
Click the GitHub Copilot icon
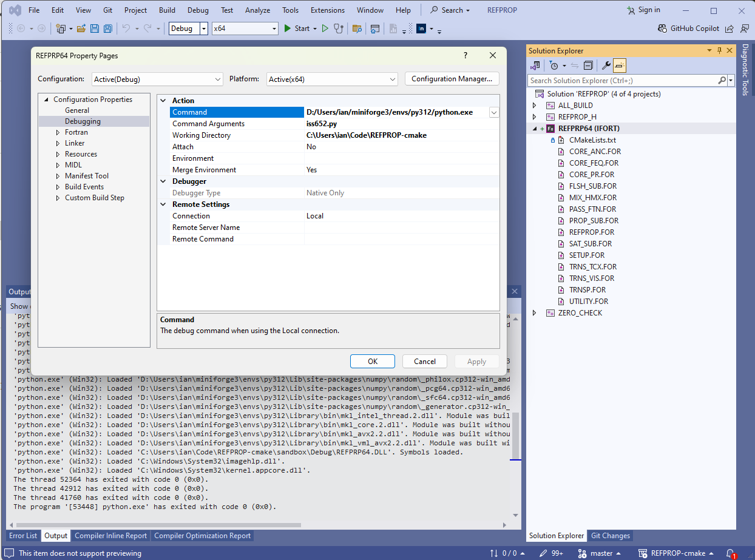[662, 29]
